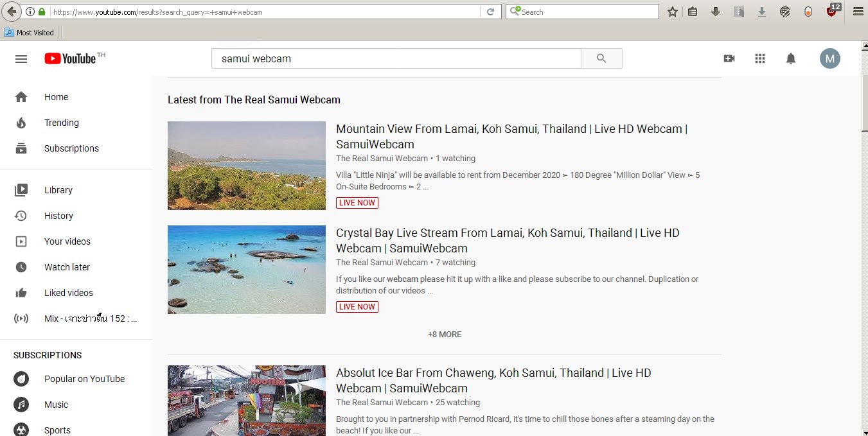Click the Trending flame icon

coord(21,123)
